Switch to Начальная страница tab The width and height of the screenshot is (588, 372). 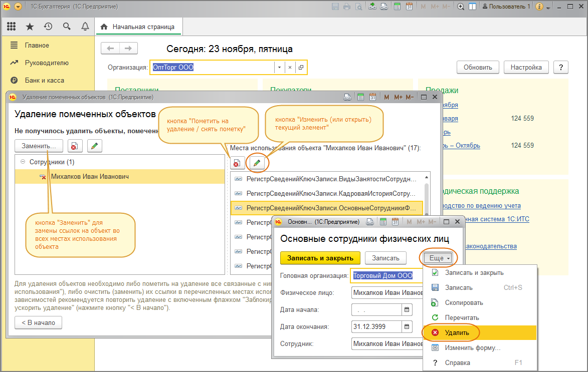click(x=138, y=27)
